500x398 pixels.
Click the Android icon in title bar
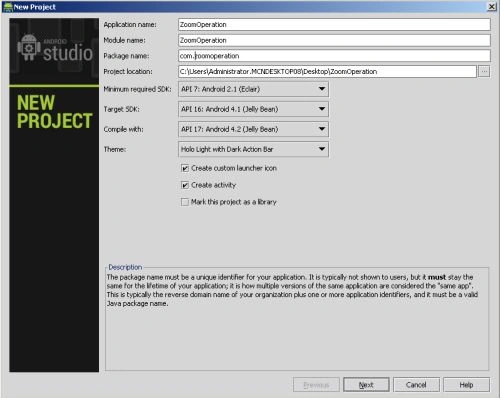pyautogui.click(x=7, y=7)
